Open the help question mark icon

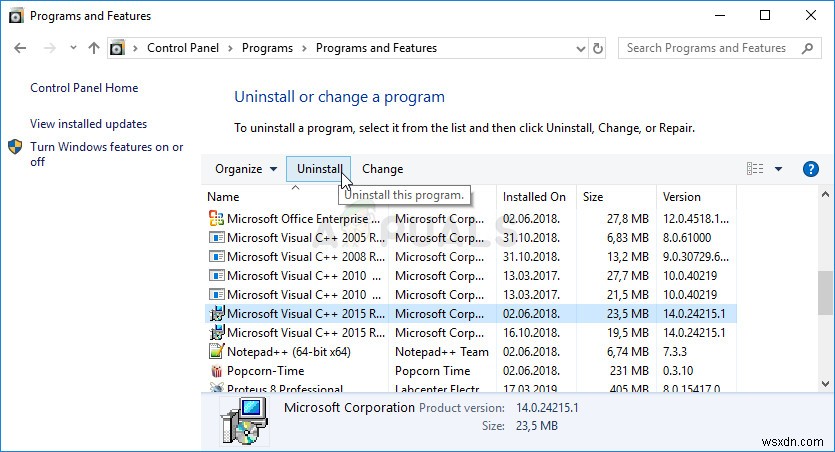(811, 169)
